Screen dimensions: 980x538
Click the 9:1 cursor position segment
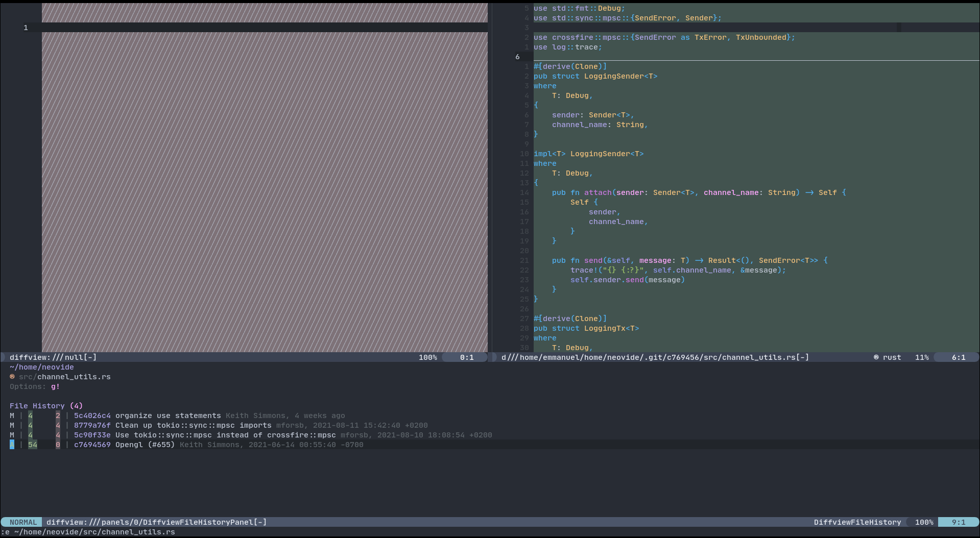(959, 522)
